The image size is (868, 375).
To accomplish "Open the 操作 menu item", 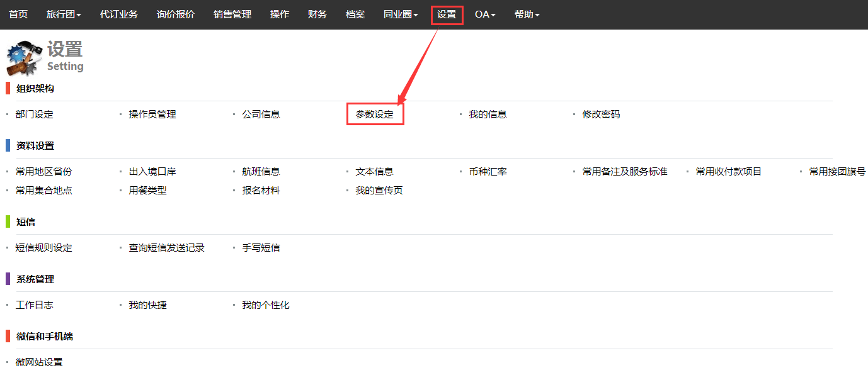I will [280, 14].
